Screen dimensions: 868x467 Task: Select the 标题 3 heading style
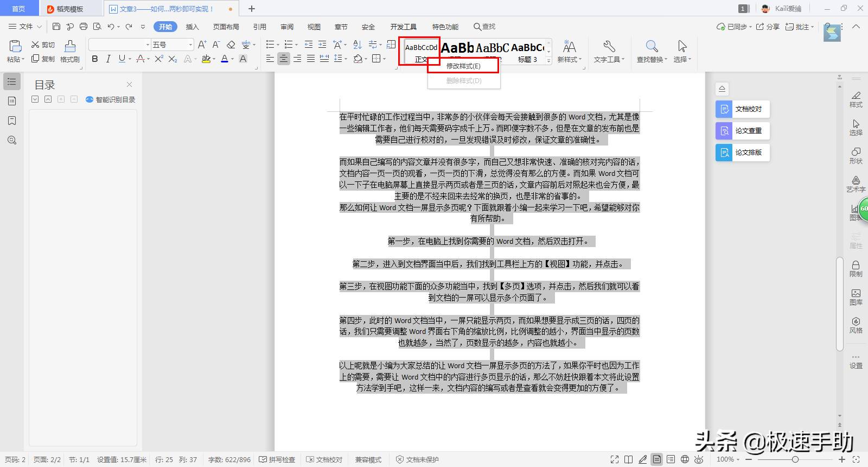[x=527, y=52]
